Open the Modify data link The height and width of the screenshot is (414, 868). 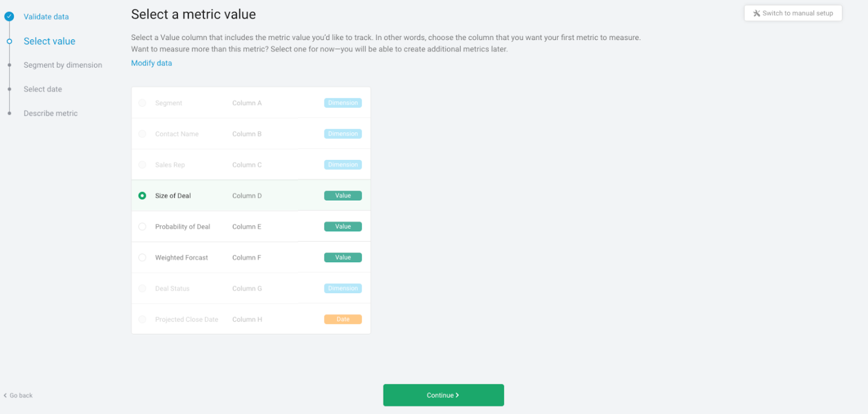(x=151, y=63)
